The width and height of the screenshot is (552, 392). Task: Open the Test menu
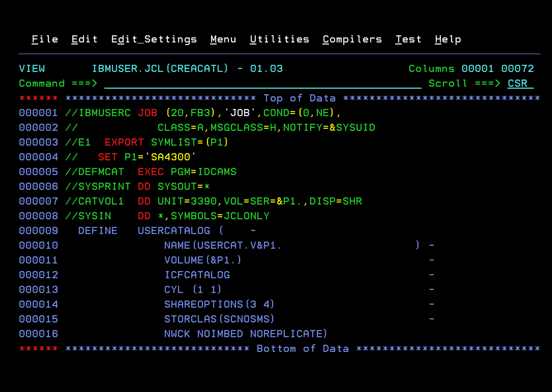pyautogui.click(x=408, y=39)
